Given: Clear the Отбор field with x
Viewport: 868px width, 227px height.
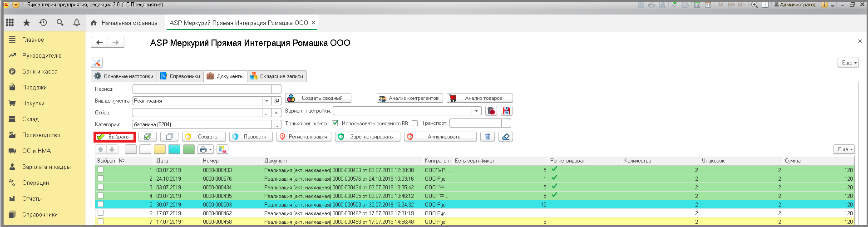Looking at the screenshot, I should [x=276, y=113].
